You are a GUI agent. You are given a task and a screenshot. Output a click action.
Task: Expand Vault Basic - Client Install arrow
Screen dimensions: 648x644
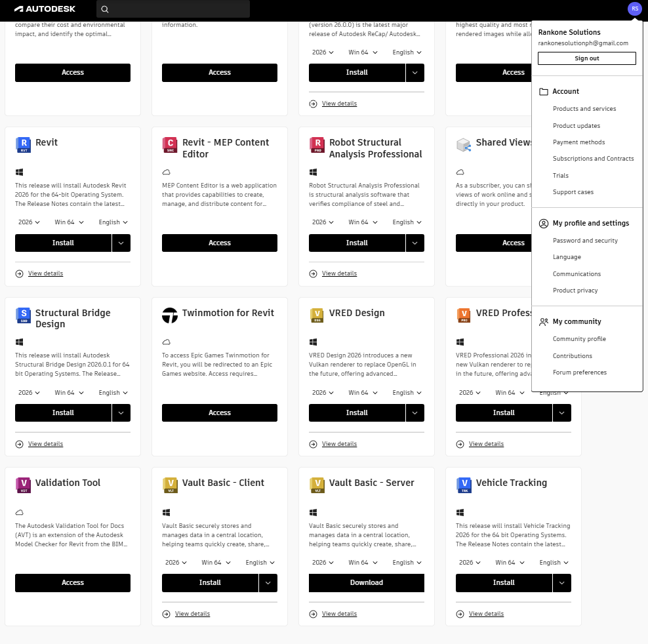268,583
